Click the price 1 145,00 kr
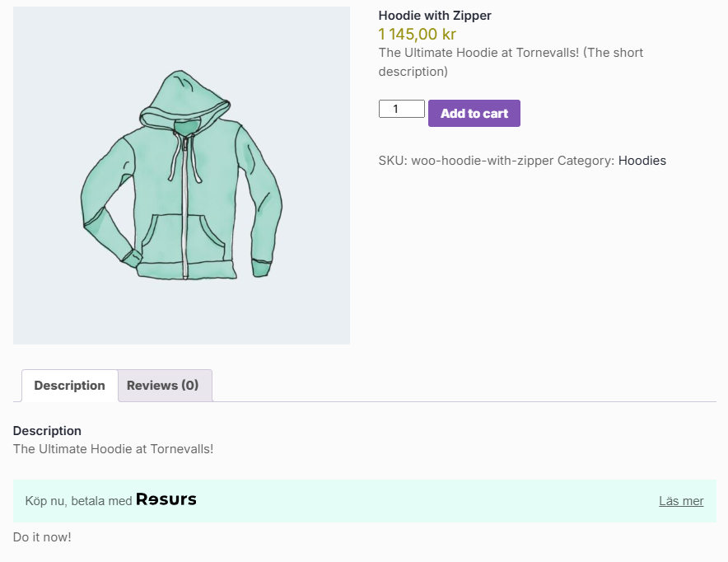Image resolution: width=728 pixels, height=562 pixels. 418,34
